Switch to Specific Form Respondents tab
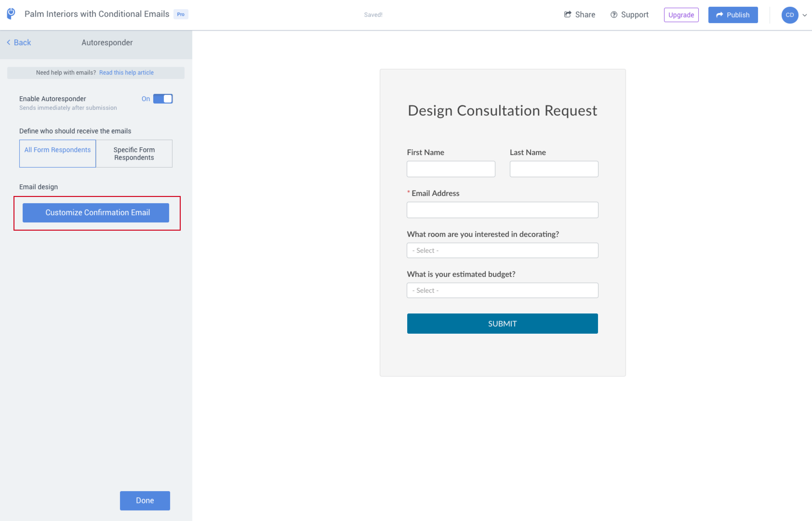The image size is (812, 521). tap(134, 153)
